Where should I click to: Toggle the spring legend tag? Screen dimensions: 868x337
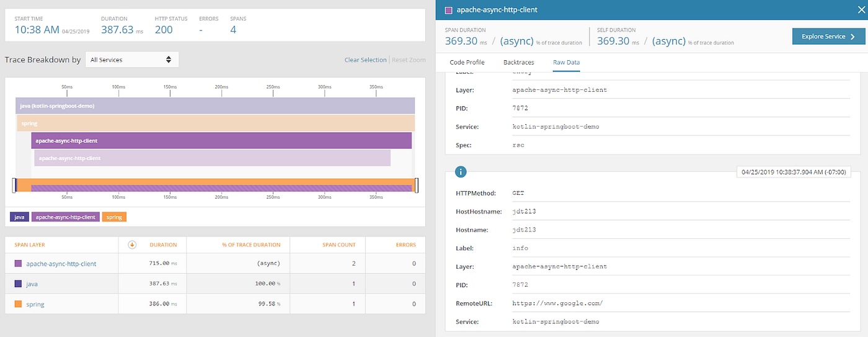pyautogui.click(x=114, y=217)
